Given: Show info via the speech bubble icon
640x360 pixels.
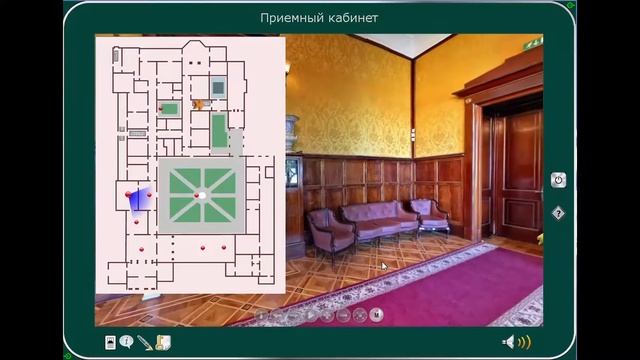Looking at the screenshot, I should (127, 342).
